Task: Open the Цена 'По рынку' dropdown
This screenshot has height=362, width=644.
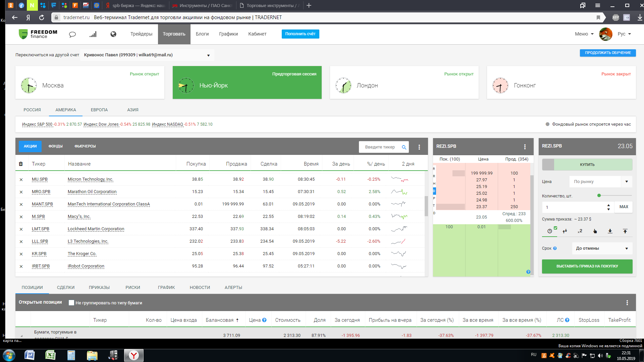Action: [x=600, y=182]
